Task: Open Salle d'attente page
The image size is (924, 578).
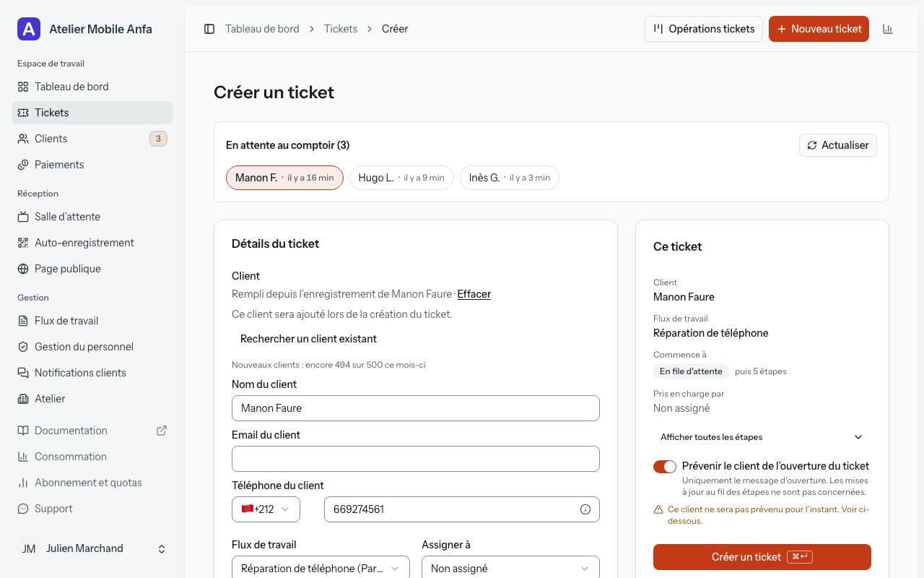Action: point(92,217)
